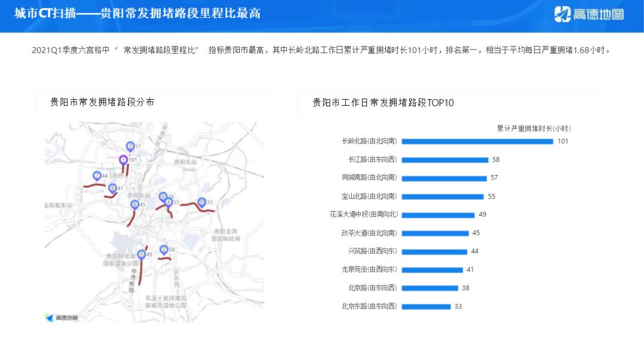Image resolution: width=644 pixels, height=338 pixels.
Task: Click the 同城南路 bar in the chart
Action: [x=444, y=178]
